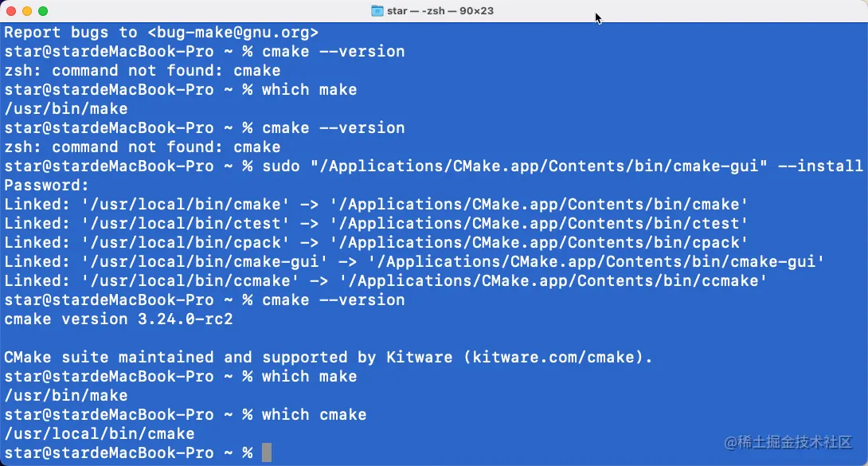
Task: Click the Linked line for '/usr/local/bin/cmake'
Action: [376, 205]
